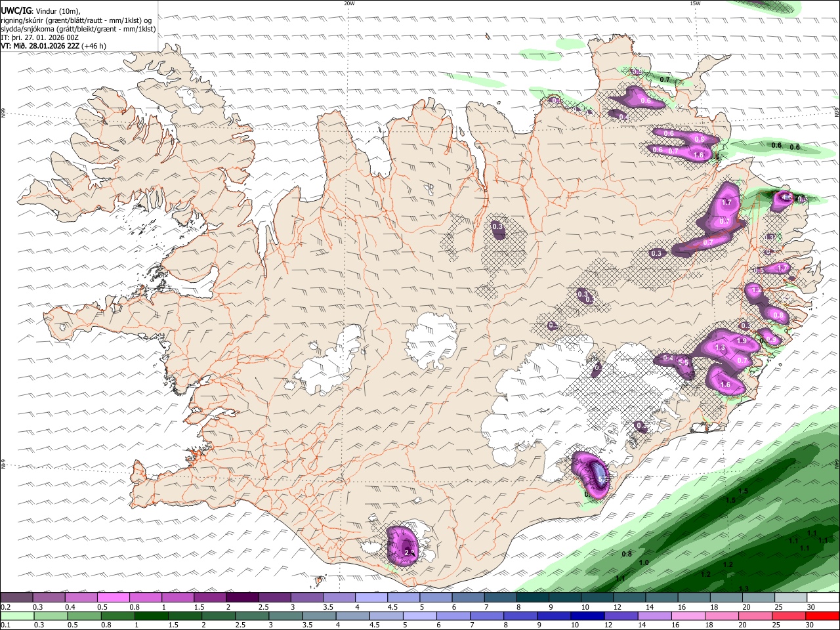Viewport: 840px width, 630px height.
Task: Select the dark teal 8–9 snow legend swatch
Action: click(x=532, y=598)
